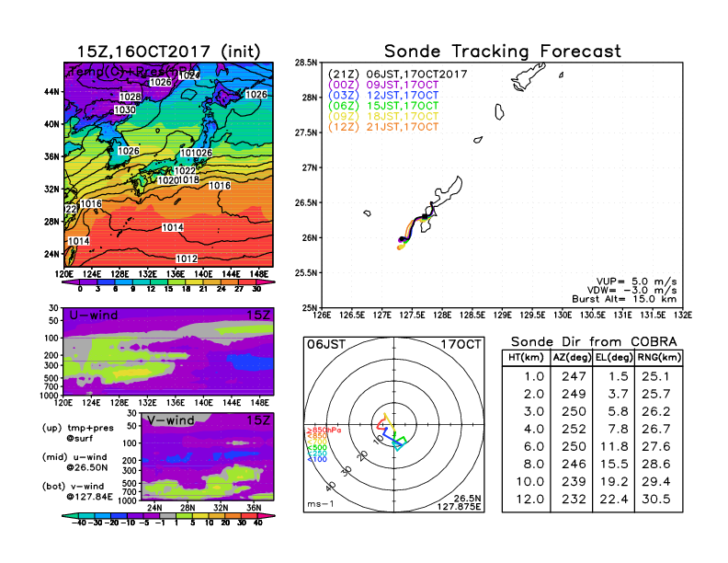Click the "VDW= -3.0 m/s" text
Screen dimensions: 728x563
(x=631, y=291)
